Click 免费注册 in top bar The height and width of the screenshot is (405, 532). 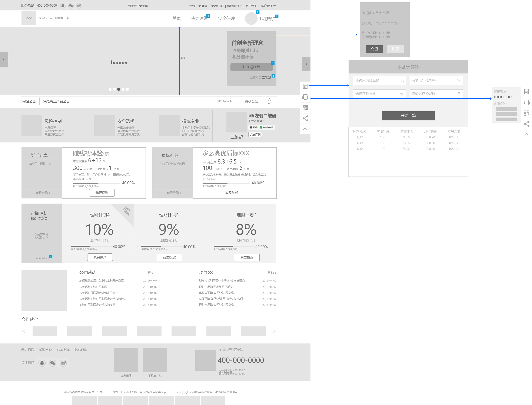tap(217, 6)
